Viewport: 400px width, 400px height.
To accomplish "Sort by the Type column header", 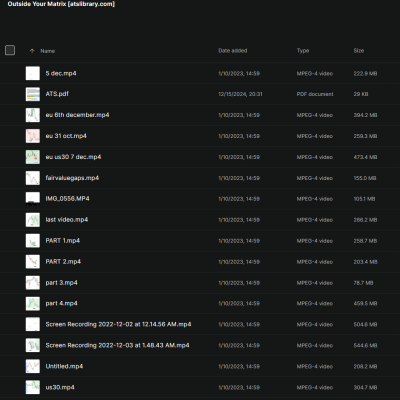I will pos(303,51).
